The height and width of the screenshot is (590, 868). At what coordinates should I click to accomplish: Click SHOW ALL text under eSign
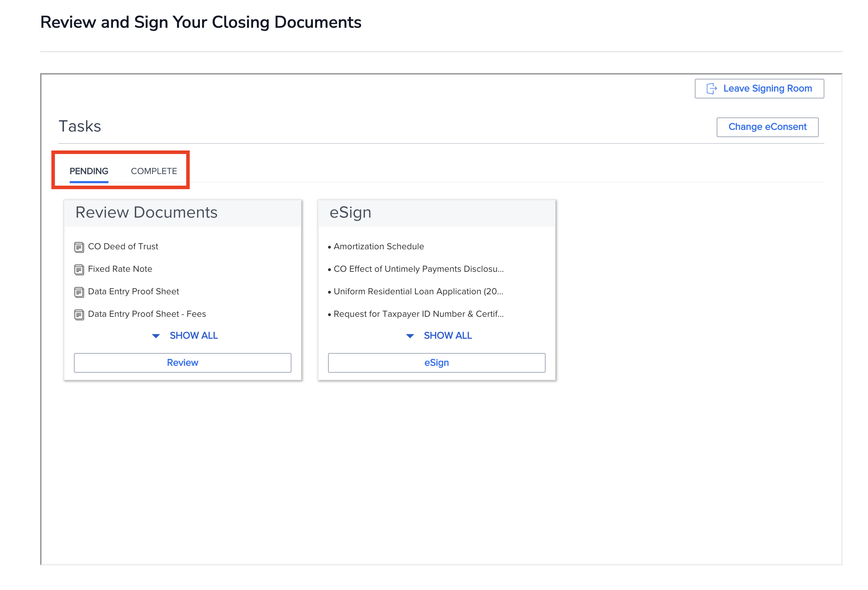[x=448, y=335]
